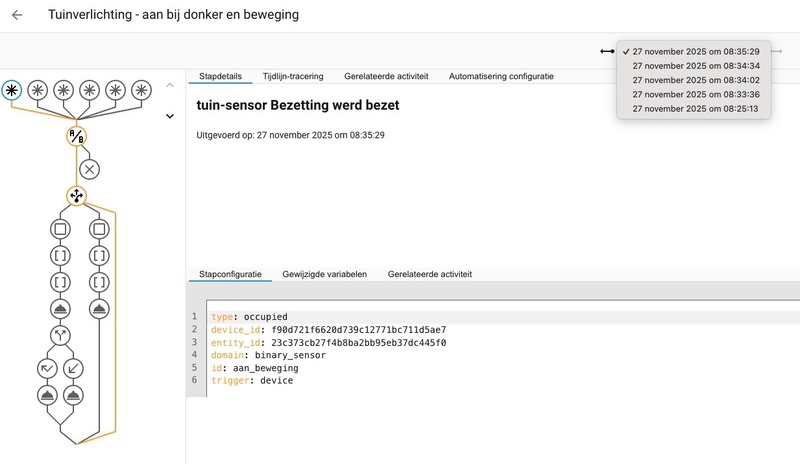Load the older trace with left arrow
The width and height of the screenshot is (800, 464).
pos(607,51)
